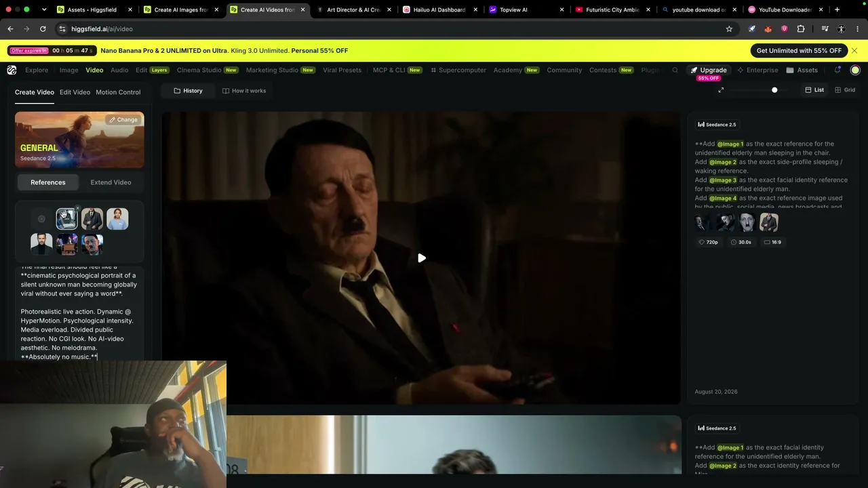Select the talk-show desk reference thumbnail
The width and height of the screenshot is (868, 488).
[66, 244]
